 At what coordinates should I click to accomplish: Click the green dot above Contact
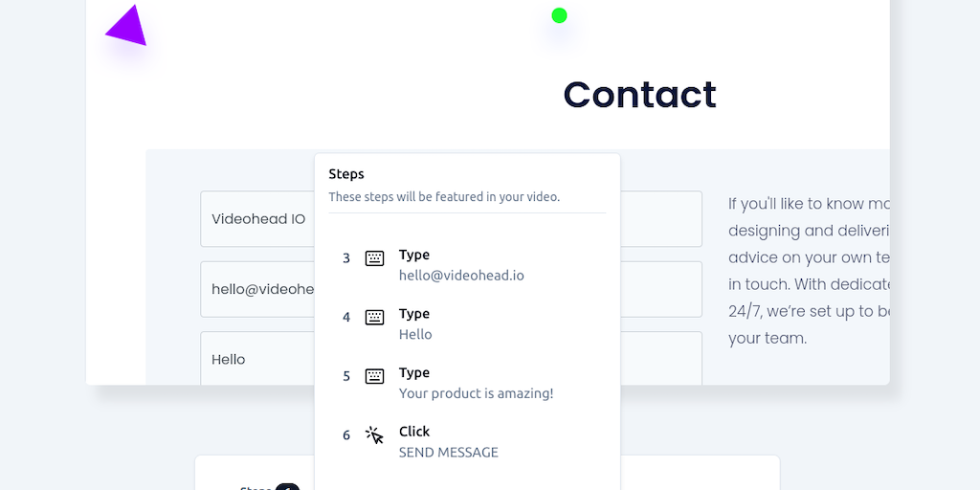[560, 15]
